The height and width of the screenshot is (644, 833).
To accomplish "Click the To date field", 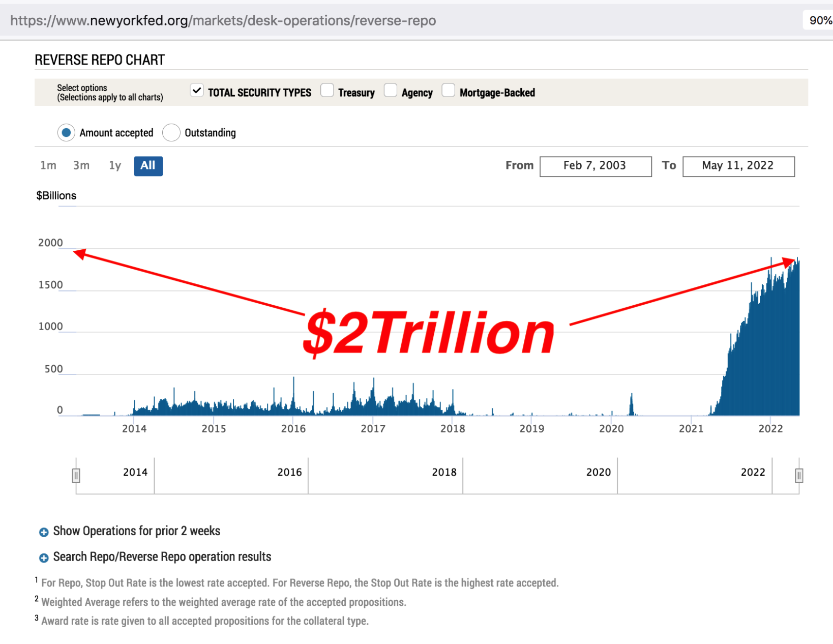I will coord(738,166).
